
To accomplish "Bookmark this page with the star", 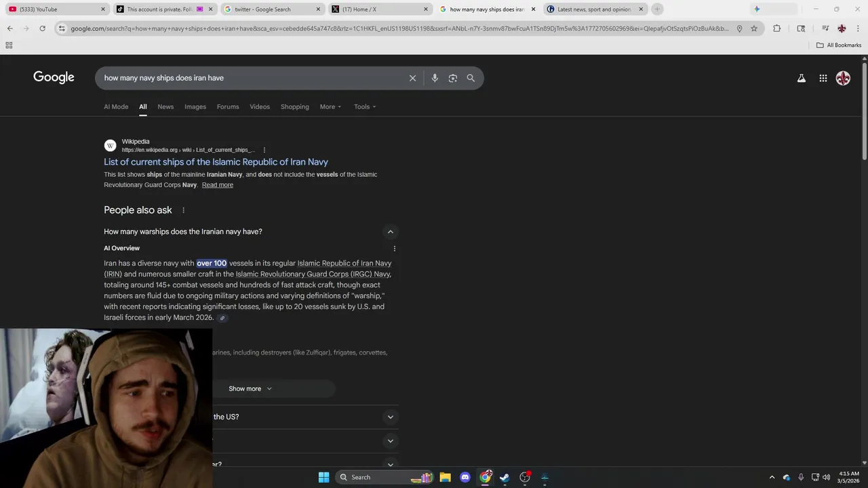I will click(x=754, y=28).
